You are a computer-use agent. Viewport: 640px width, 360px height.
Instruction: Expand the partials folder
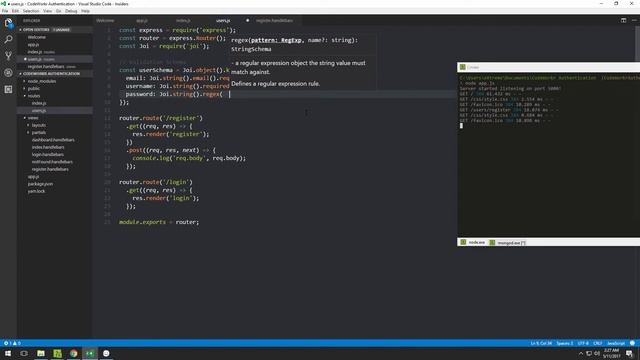[38, 133]
